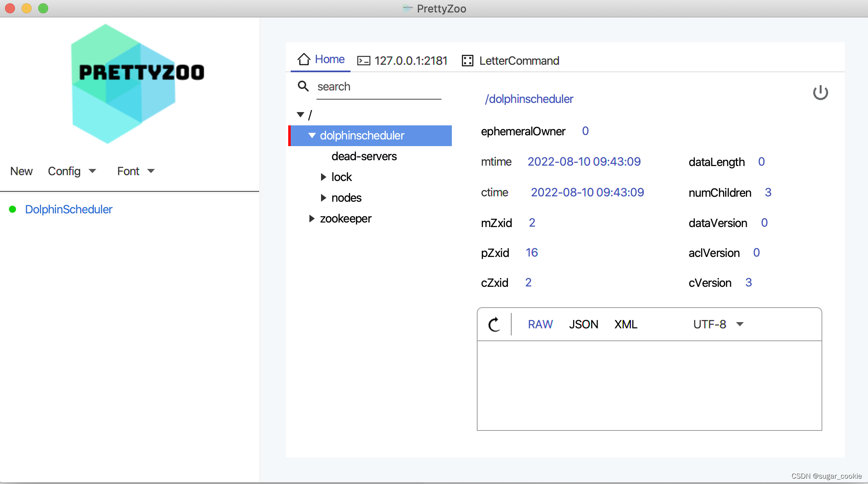
Task: Switch data view to JSON
Action: 584,324
